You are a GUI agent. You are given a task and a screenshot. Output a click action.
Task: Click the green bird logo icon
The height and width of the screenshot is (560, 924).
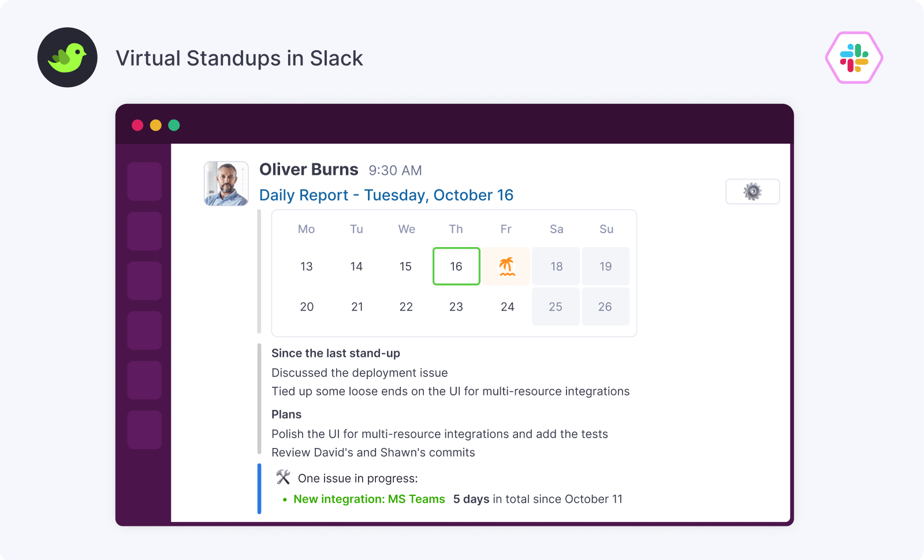pos(68,58)
